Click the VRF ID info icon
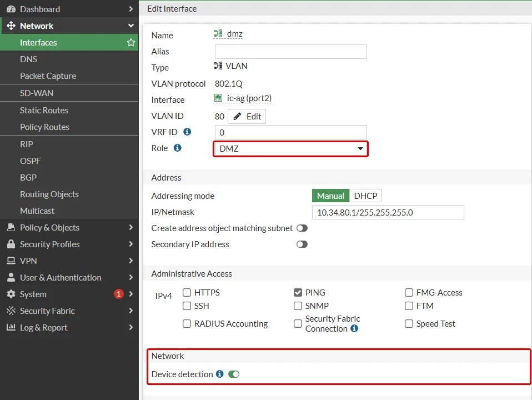 click(x=187, y=132)
